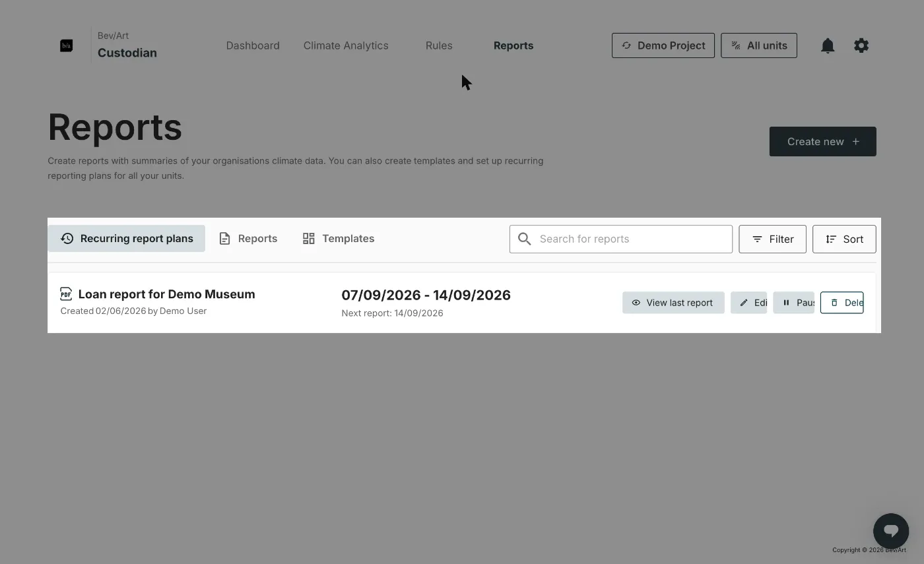This screenshot has width=924, height=564.
Task: Click the PDF icon of Loan report
Action: pyautogui.click(x=66, y=294)
